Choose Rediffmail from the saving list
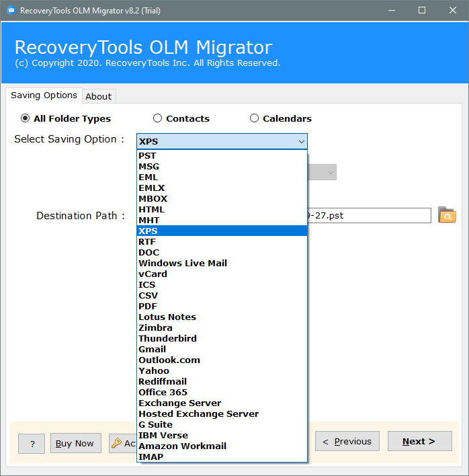This screenshot has height=476, width=469. (222, 382)
